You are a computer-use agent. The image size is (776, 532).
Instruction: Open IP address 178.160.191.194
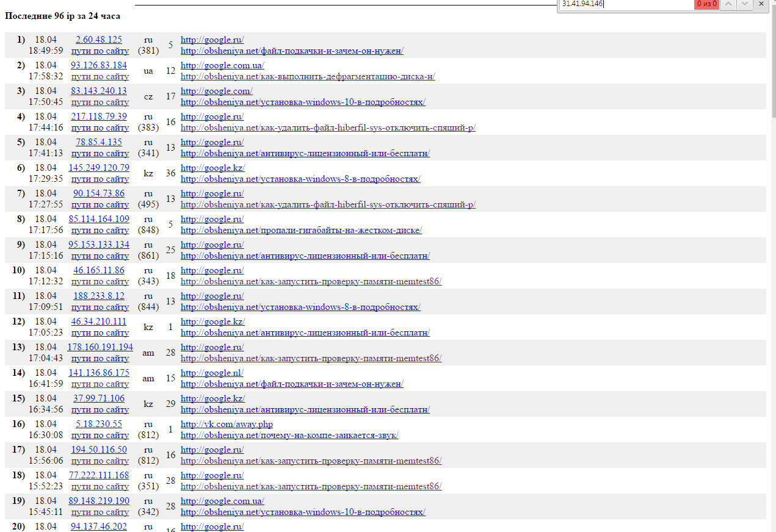[x=100, y=347]
